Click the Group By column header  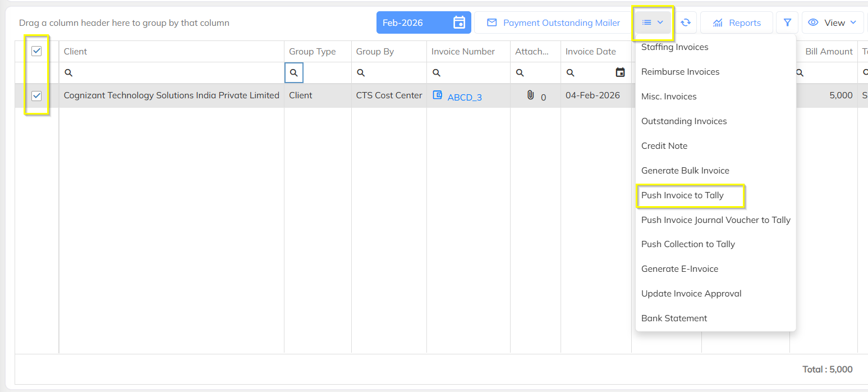(x=375, y=52)
